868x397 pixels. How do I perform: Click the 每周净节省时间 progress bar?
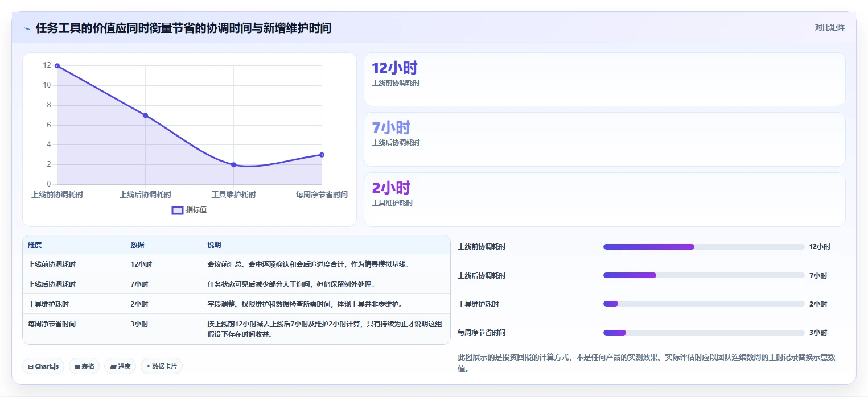click(x=704, y=332)
